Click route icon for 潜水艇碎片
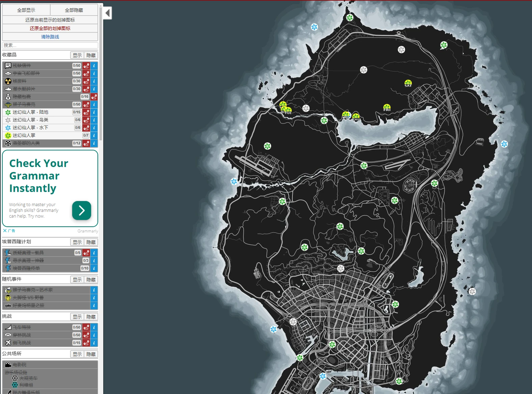The height and width of the screenshot is (394, 532). tap(86, 89)
